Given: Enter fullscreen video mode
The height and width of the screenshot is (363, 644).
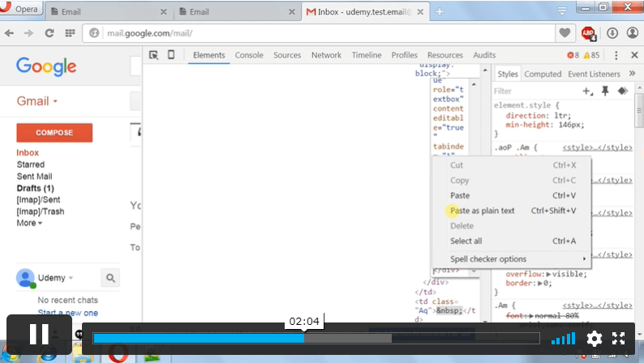Looking at the screenshot, I should [x=618, y=339].
